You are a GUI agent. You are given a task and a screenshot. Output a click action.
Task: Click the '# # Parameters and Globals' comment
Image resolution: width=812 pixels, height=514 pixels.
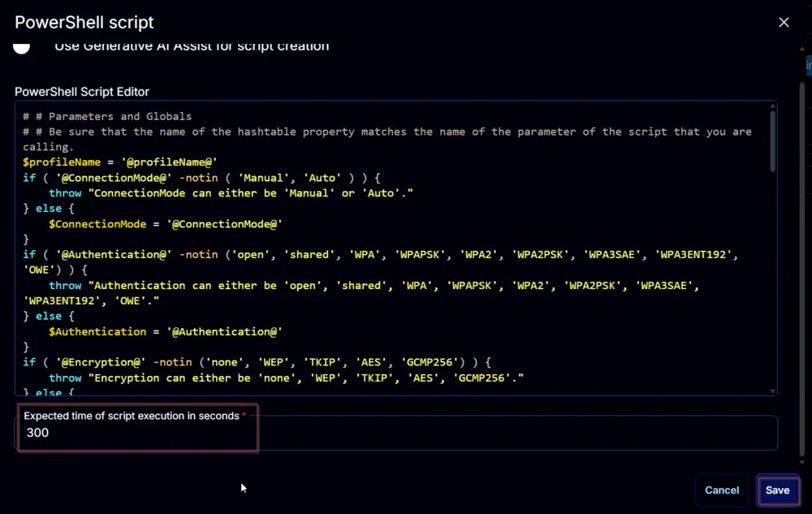pyautogui.click(x=107, y=116)
